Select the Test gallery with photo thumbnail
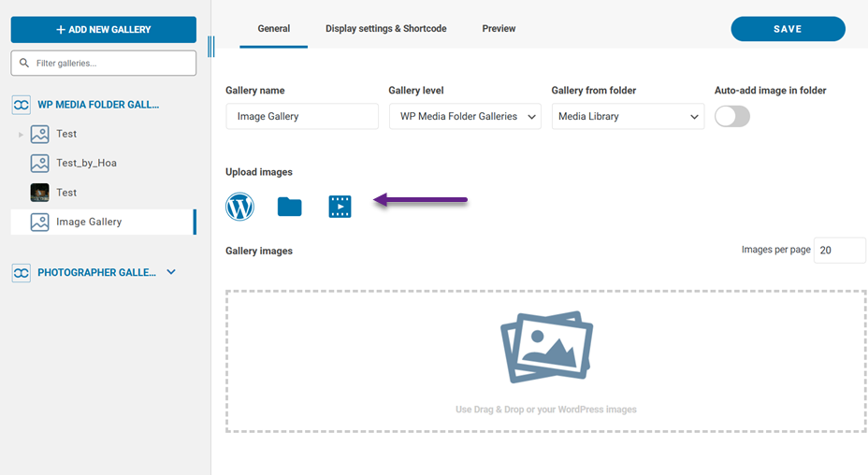Viewport: 868px width, 475px height. pyautogui.click(x=65, y=193)
